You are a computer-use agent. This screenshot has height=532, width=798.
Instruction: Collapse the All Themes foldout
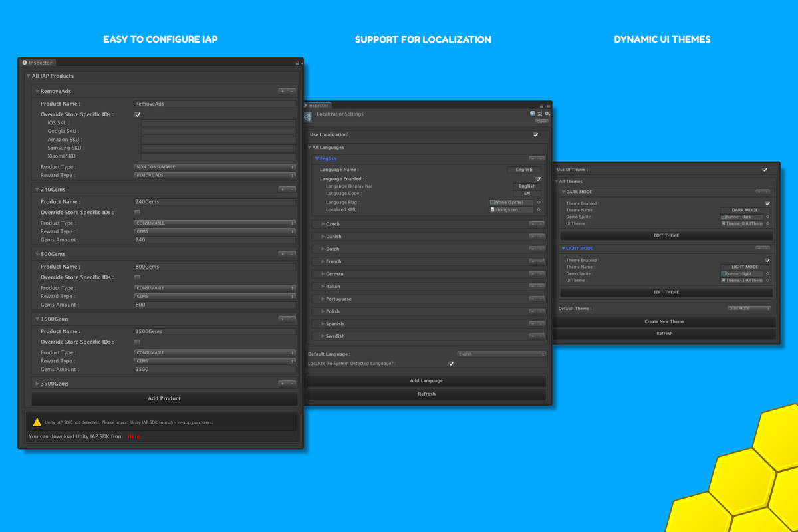(557, 182)
